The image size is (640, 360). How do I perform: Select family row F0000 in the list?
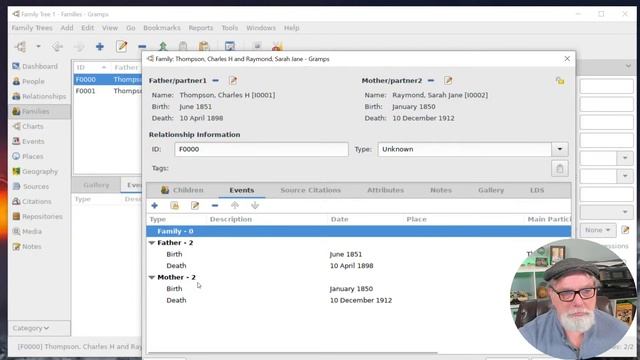[x=108, y=79]
